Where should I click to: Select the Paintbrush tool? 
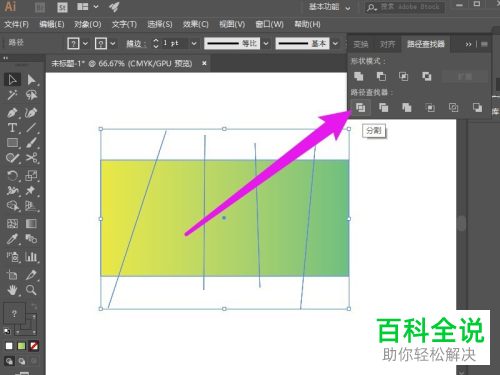click(x=32, y=143)
